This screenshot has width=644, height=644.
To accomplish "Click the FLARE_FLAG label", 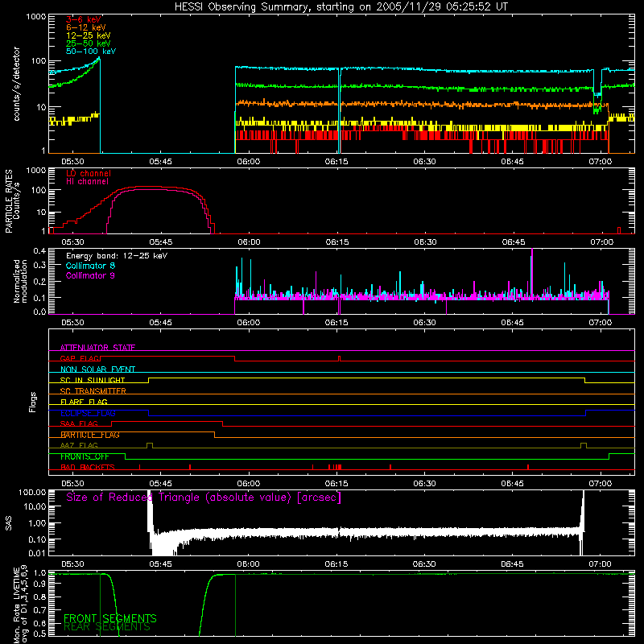I will (84, 402).
